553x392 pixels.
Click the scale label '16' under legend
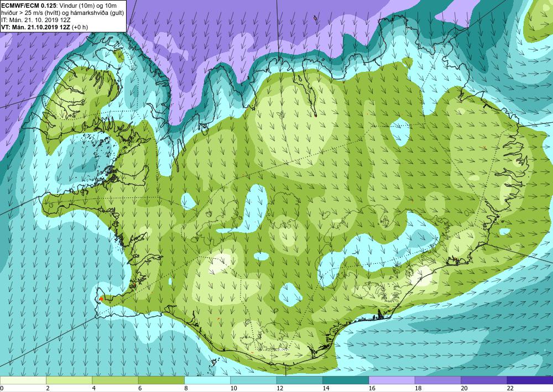[x=372, y=389]
